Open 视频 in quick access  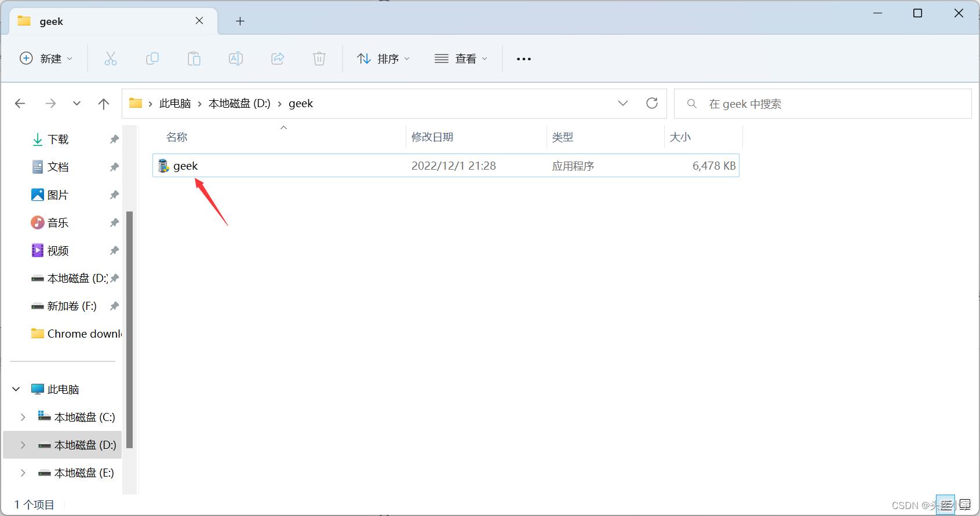[58, 250]
